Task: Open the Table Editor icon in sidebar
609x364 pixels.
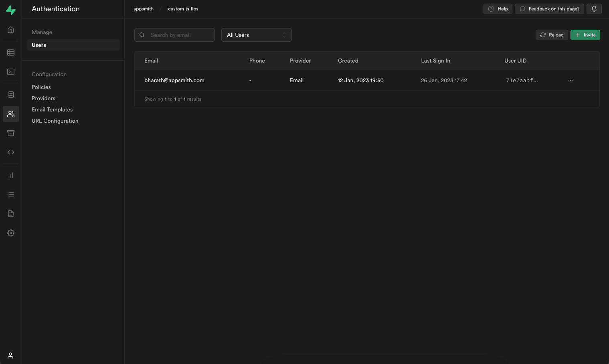Action: 11,53
